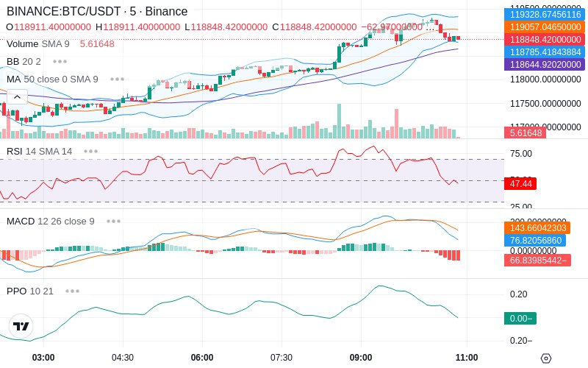This screenshot has width=588, height=368.
Task: Click the purple 118644.92020000 MA label
Action: click(545, 64)
